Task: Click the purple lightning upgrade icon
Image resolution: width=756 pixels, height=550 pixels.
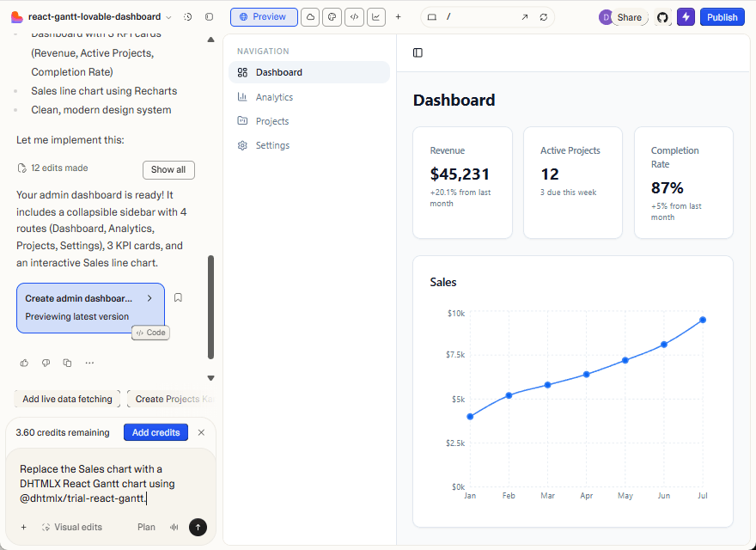Action: (686, 16)
